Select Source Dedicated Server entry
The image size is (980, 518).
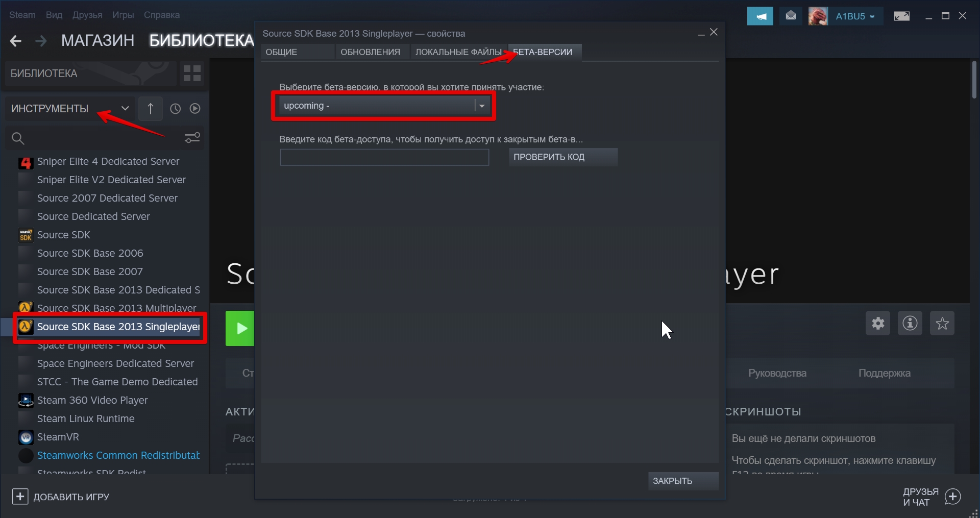tap(93, 216)
